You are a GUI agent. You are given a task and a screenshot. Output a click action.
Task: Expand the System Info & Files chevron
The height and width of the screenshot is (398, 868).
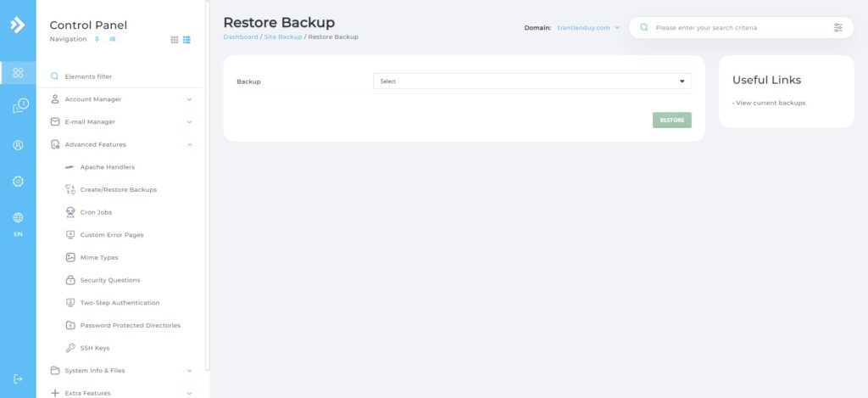(189, 371)
